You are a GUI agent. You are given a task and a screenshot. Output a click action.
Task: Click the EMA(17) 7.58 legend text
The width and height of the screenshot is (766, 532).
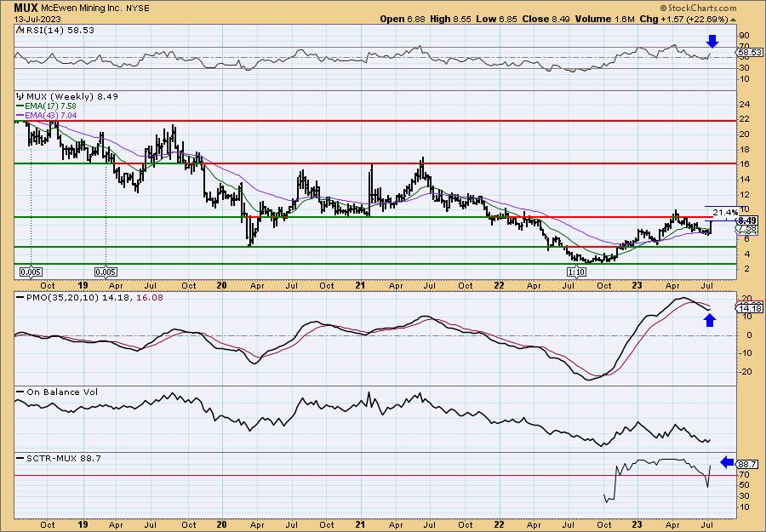pyautogui.click(x=51, y=106)
